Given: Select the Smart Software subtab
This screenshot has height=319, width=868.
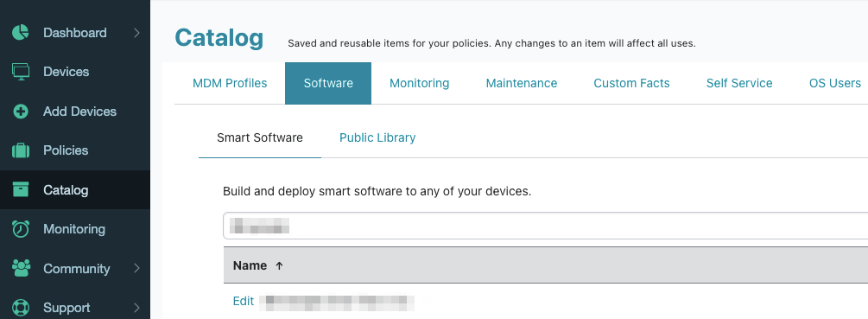Looking at the screenshot, I should 260,137.
